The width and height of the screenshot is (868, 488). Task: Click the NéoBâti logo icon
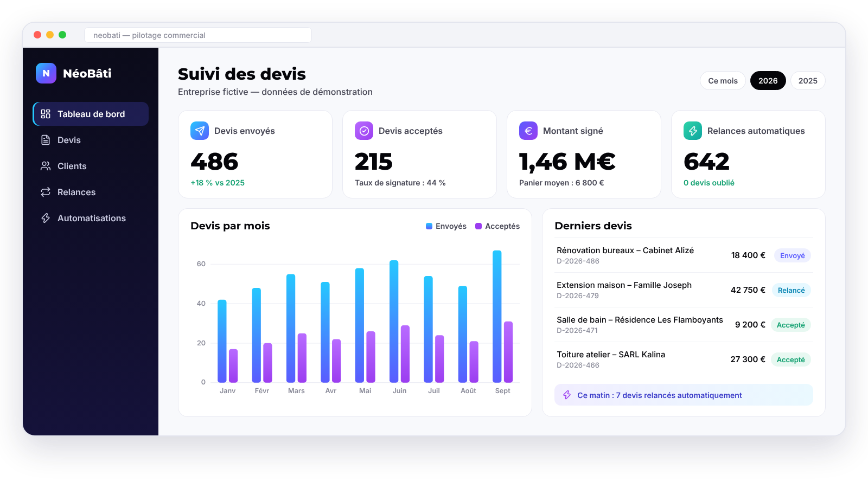[46, 73]
